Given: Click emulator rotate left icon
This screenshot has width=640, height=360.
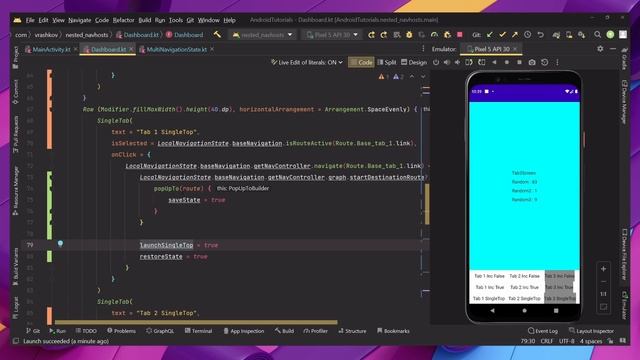Looking at the screenshot, I should [x=469, y=62].
